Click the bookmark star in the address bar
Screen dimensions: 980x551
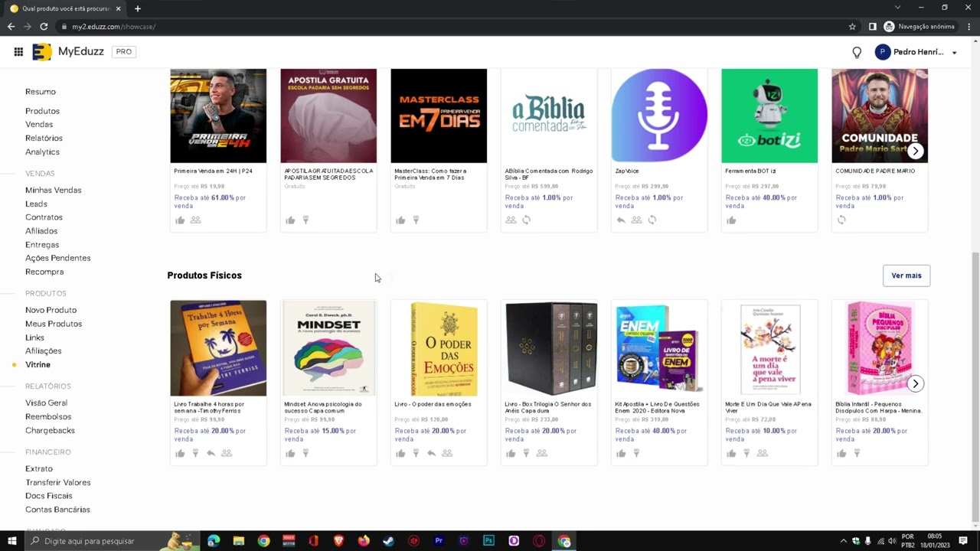[852, 27]
